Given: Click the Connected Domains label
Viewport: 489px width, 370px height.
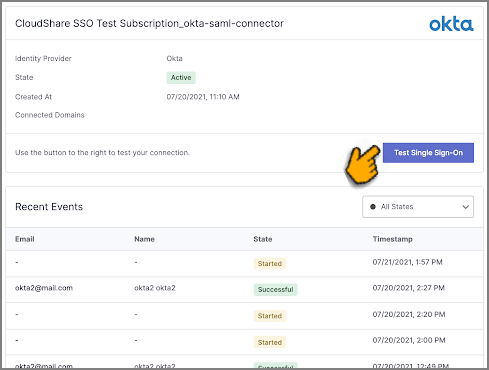Looking at the screenshot, I should [x=50, y=115].
